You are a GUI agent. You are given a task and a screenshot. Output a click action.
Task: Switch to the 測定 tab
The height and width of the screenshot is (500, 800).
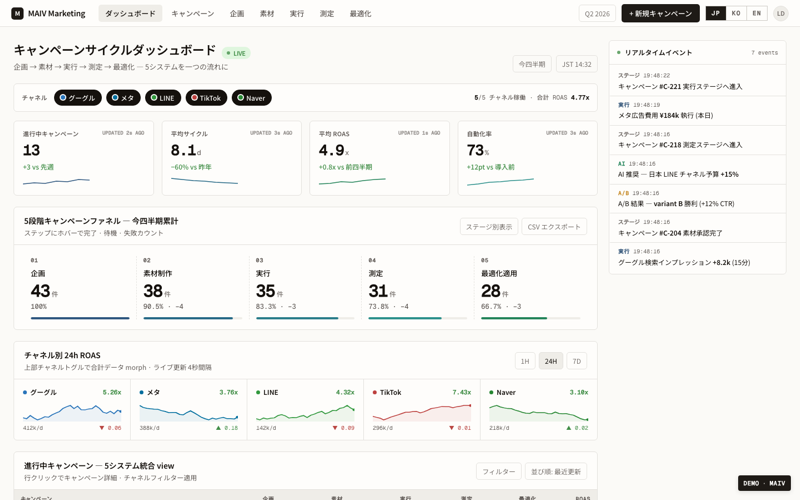pos(327,13)
